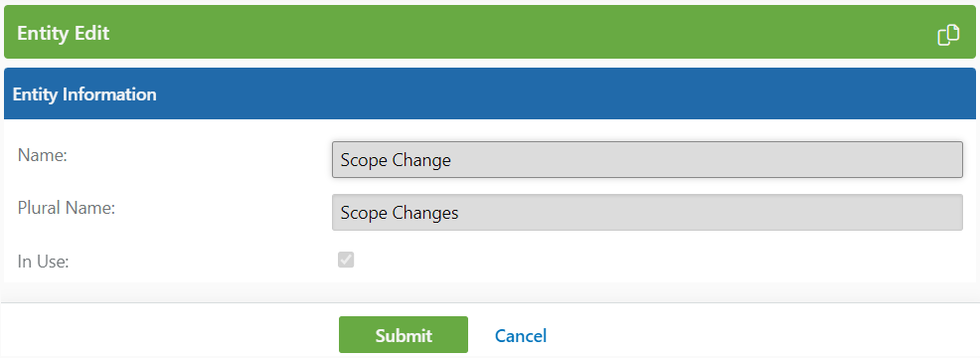Focus the Name field containing Scope Change
The width and height of the screenshot is (980, 358).
coord(647,159)
